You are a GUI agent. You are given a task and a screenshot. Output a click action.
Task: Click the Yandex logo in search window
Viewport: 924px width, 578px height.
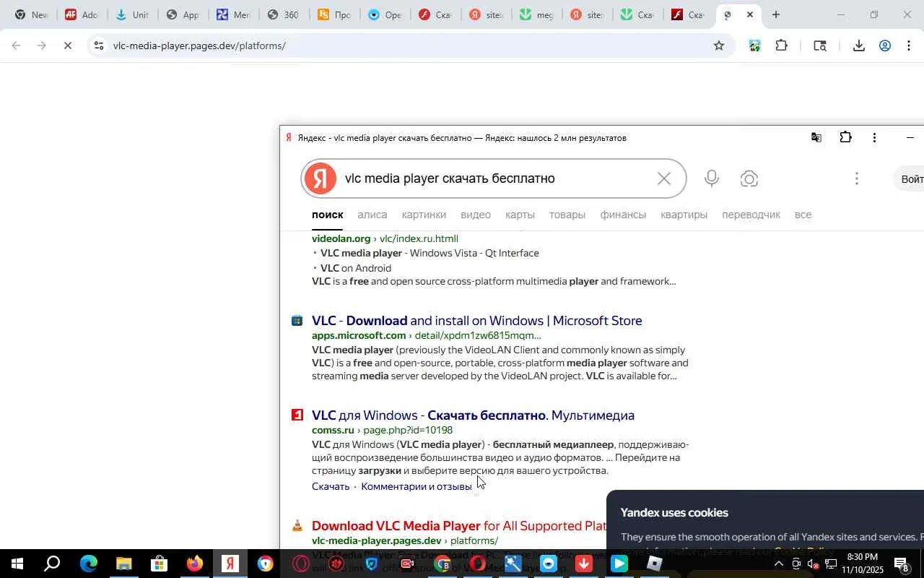320,178
